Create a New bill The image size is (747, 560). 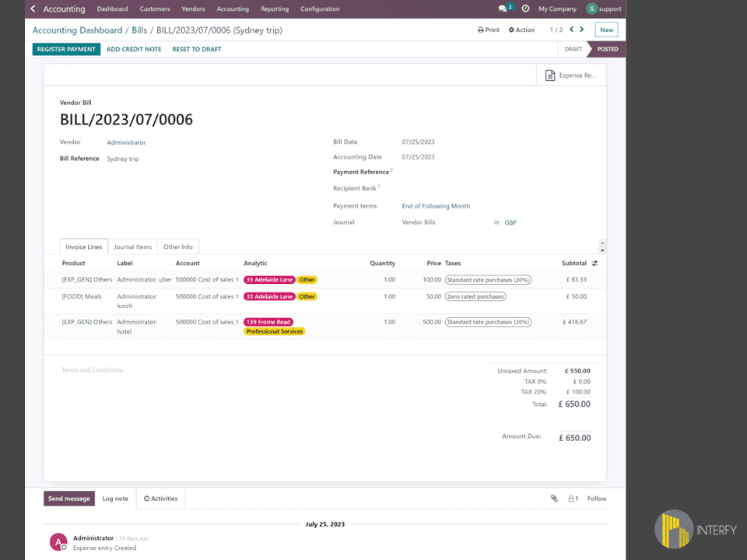pos(606,30)
